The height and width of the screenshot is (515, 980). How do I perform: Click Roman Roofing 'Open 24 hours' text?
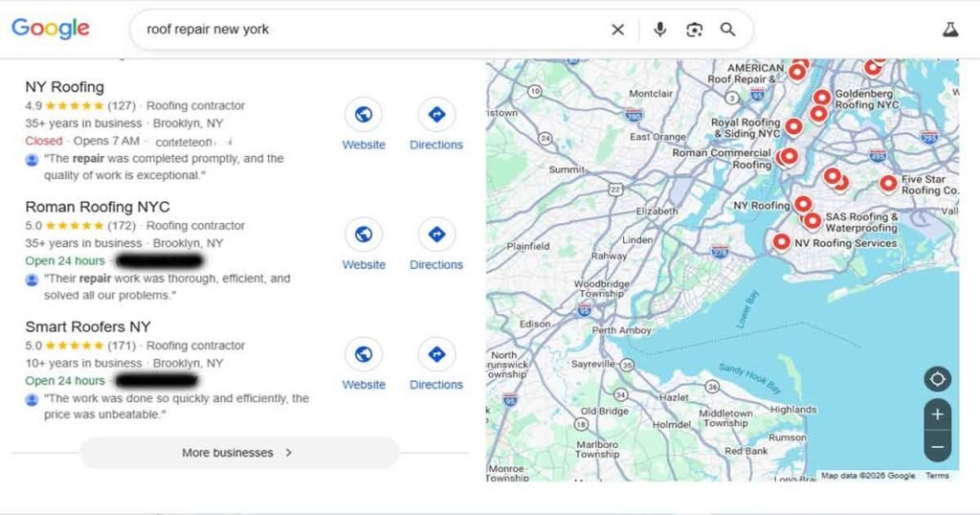(x=65, y=260)
